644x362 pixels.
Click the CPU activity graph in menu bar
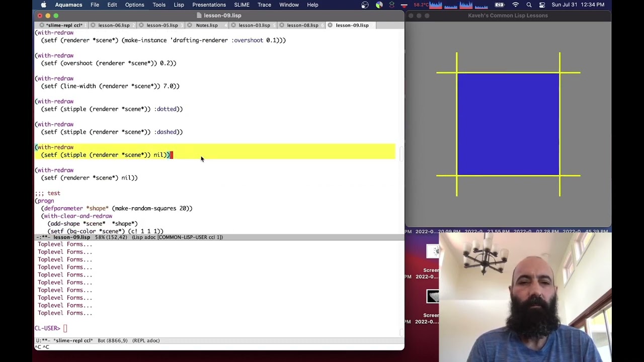point(458,5)
